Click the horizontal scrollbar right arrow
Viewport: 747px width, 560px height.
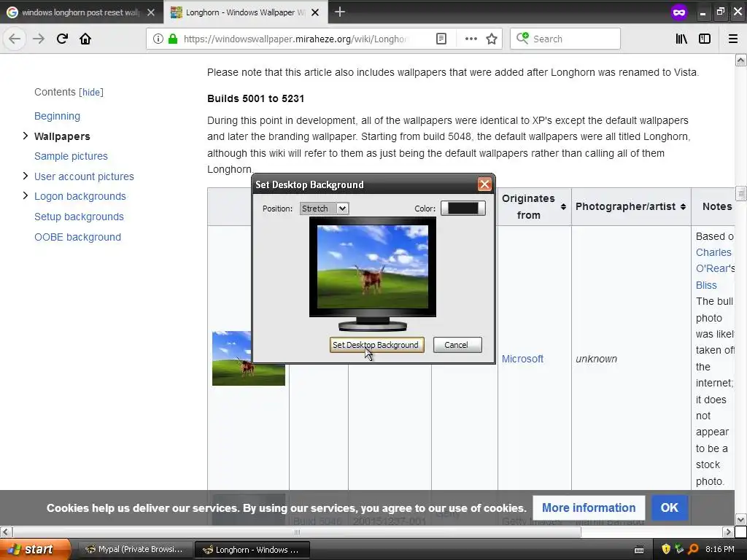click(728, 532)
